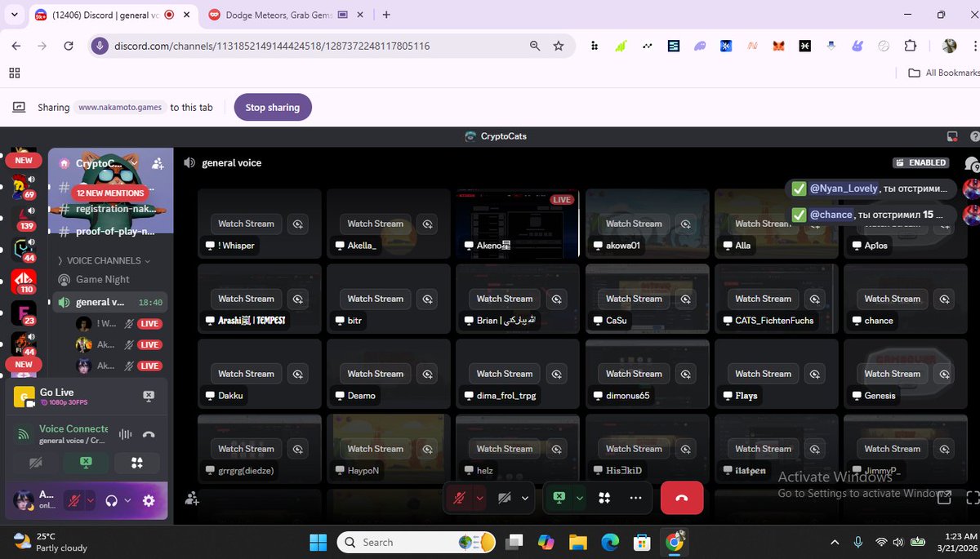Screen dimensions: 980x559
Task: Open user settings gear icon
Action: [x=149, y=501]
